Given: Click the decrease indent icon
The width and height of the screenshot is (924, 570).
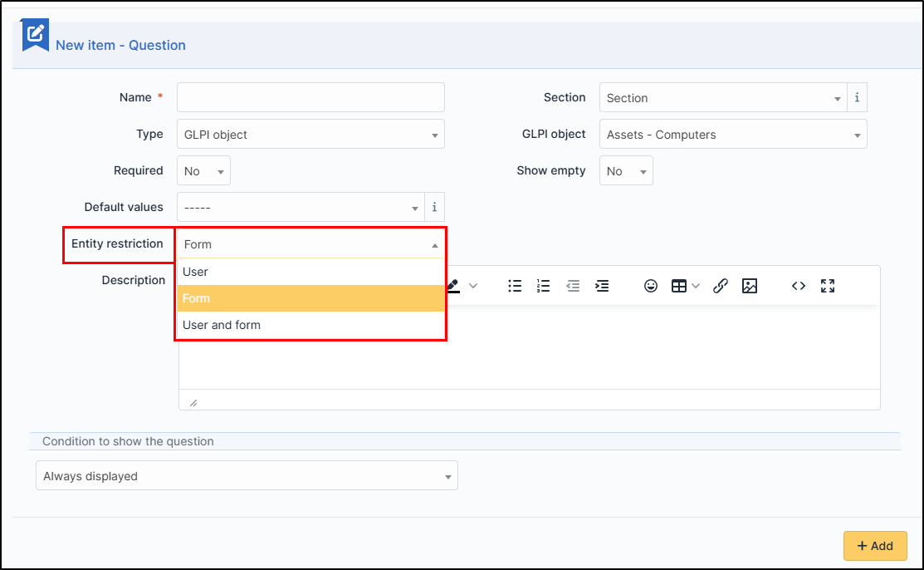Looking at the screenshot, I should [573, 286].
